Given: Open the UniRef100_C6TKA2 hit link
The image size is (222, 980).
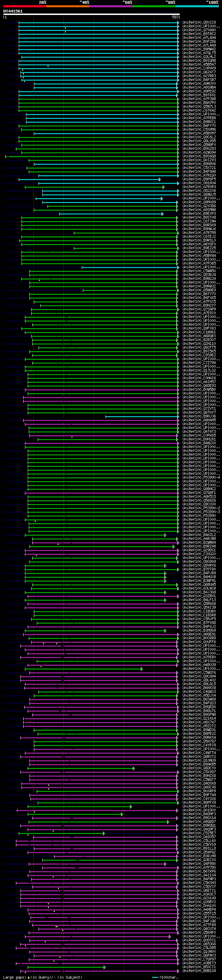Looking at the screenshot, I should (199, 110).
